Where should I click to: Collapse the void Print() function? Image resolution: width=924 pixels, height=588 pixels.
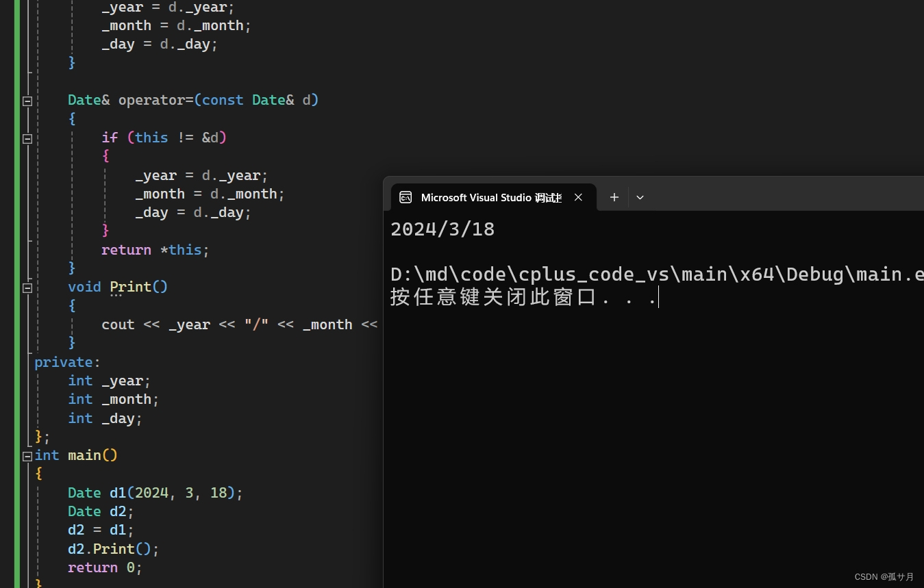tap(27, 287)
